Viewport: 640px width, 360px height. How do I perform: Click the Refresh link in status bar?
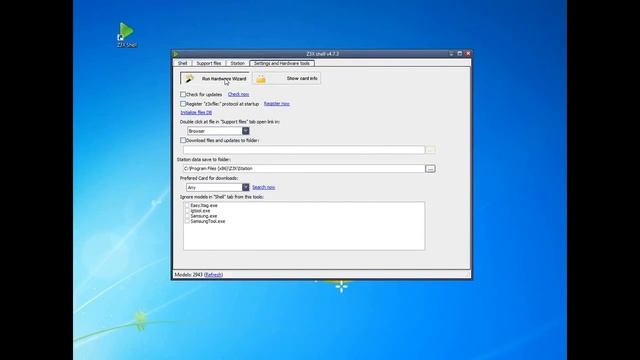pos(213,275)
